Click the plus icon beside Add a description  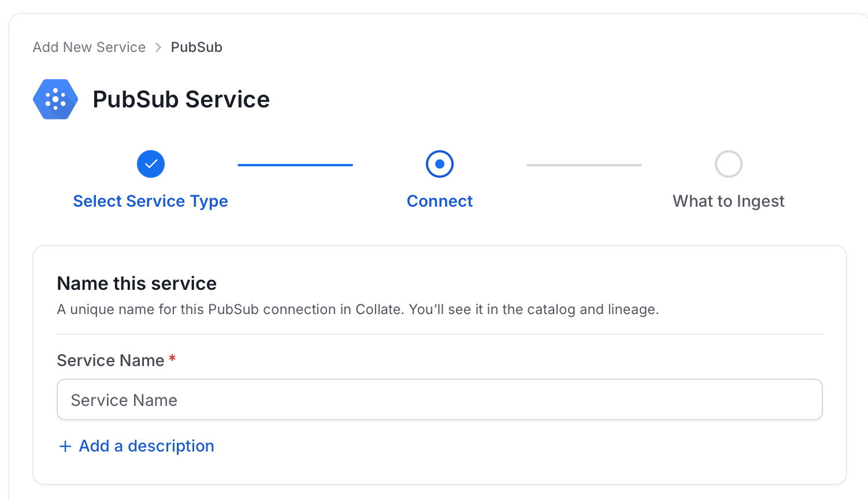click(x=65, y=446)
